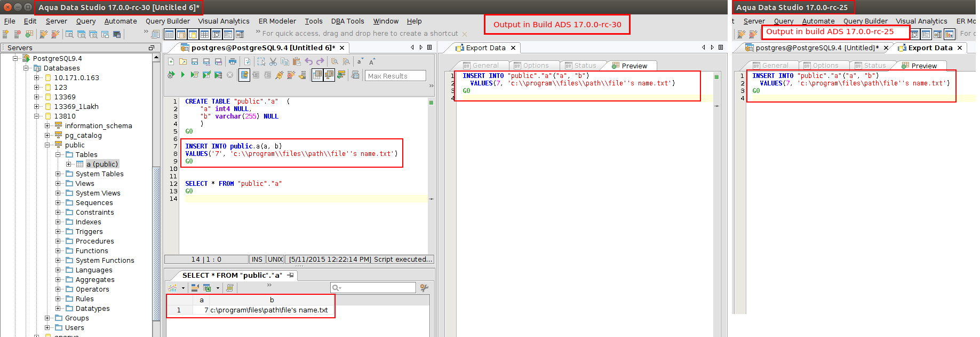Click the Connect server plug icon in main toolbar

click(x=44, y=34)
